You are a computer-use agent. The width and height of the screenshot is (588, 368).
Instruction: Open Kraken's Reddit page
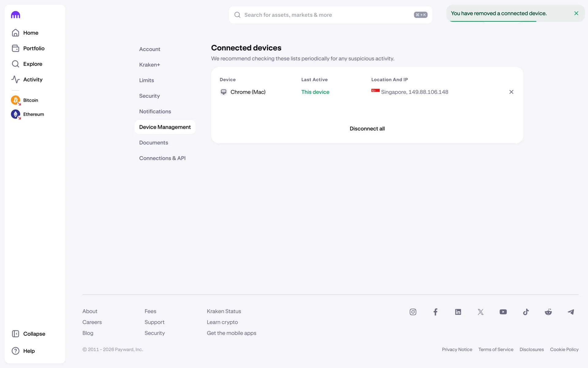click(548, 312)
